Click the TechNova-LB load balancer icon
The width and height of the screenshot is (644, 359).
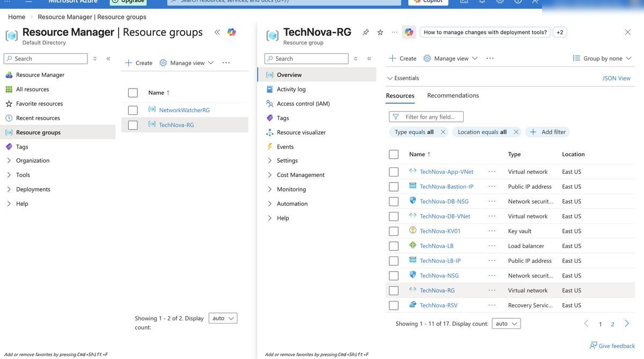click(x=413, y=245)
